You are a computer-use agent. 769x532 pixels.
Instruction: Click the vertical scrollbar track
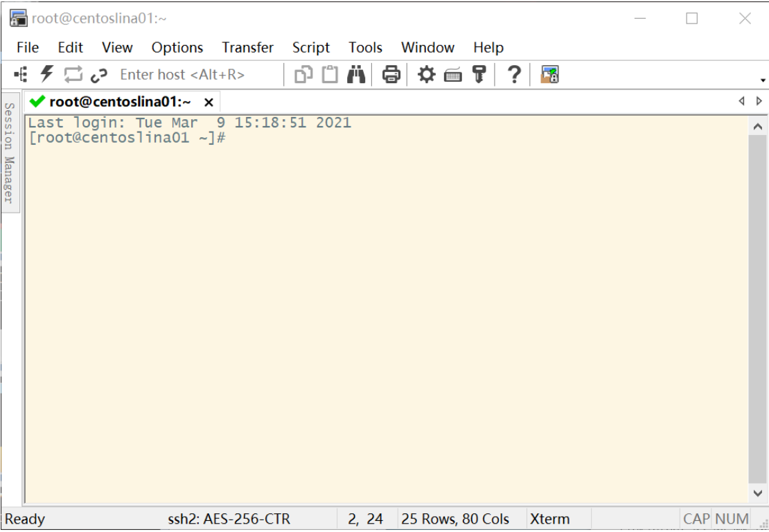[x=758, y=309]
